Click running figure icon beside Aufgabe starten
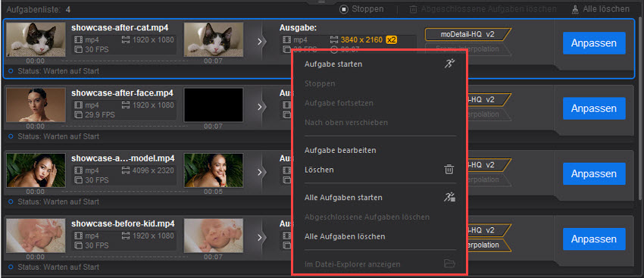 tap(449, 64)
